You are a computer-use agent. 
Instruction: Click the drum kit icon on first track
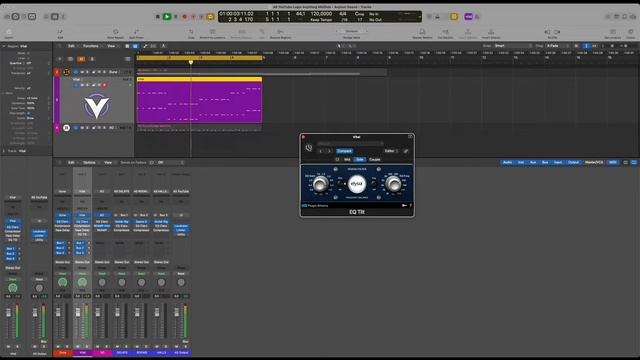[x=67, y=72]
